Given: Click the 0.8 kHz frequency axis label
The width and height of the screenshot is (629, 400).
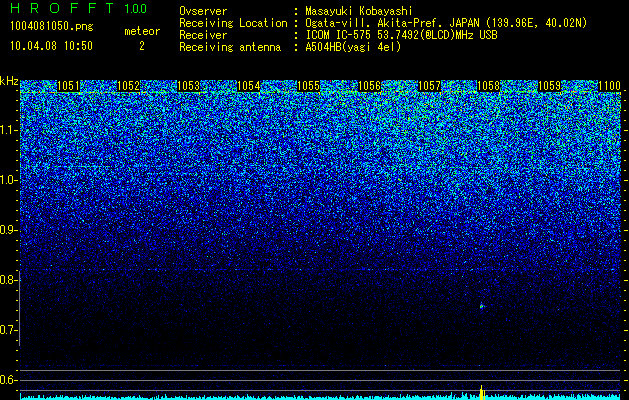Looking at the screenshot, I should click(x=9, y=280).
